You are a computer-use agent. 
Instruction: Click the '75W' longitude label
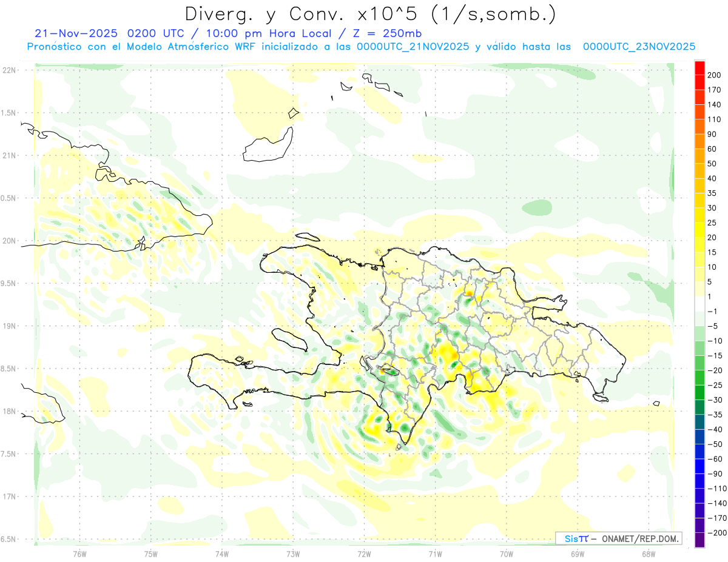pyautogui.click(x=150, y=554)
